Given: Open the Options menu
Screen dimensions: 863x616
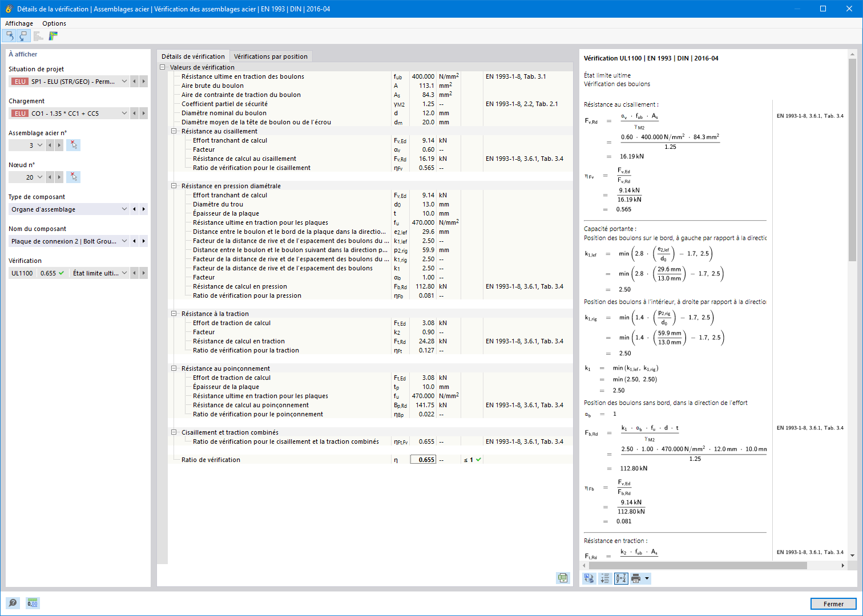Looking at the screenshot, I should pyautogui.click(x=54, y=23).
